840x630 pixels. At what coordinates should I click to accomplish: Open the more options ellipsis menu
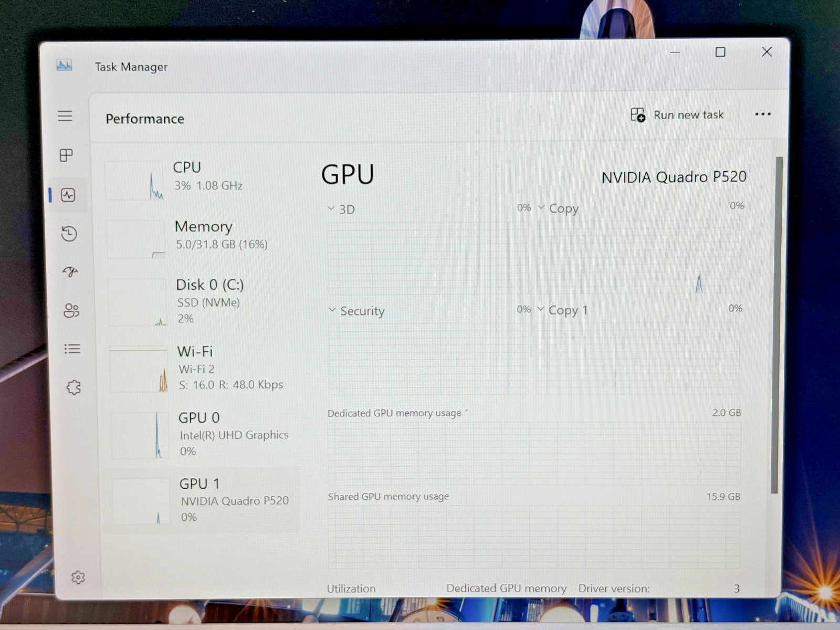click(x=762, y=114)
